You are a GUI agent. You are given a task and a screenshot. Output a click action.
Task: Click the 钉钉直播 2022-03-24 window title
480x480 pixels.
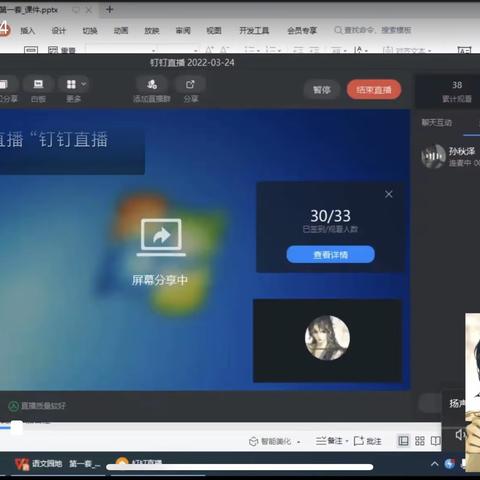click(x=192, y=63)
